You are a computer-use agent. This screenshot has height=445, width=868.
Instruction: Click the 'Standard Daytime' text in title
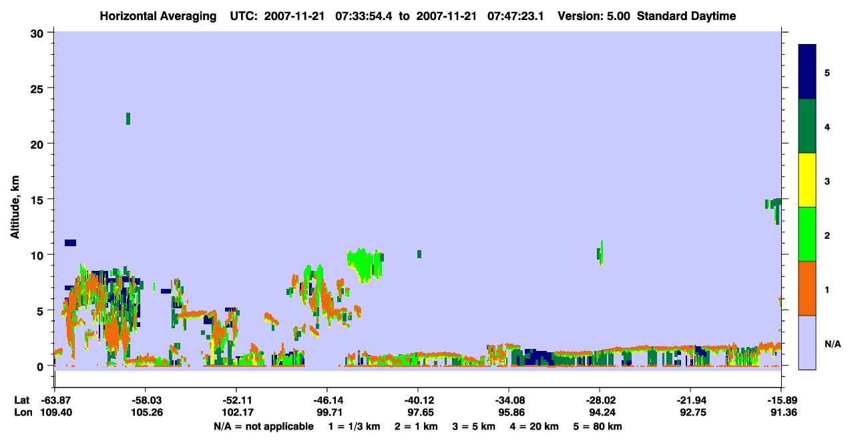(x=686, y=16)
